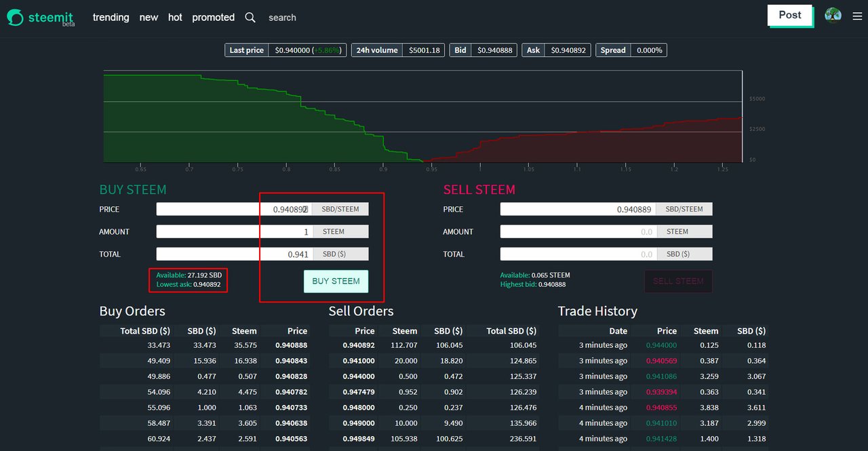868x451 pixels.
Task: Open the user profile avatar
Action: 833,16
